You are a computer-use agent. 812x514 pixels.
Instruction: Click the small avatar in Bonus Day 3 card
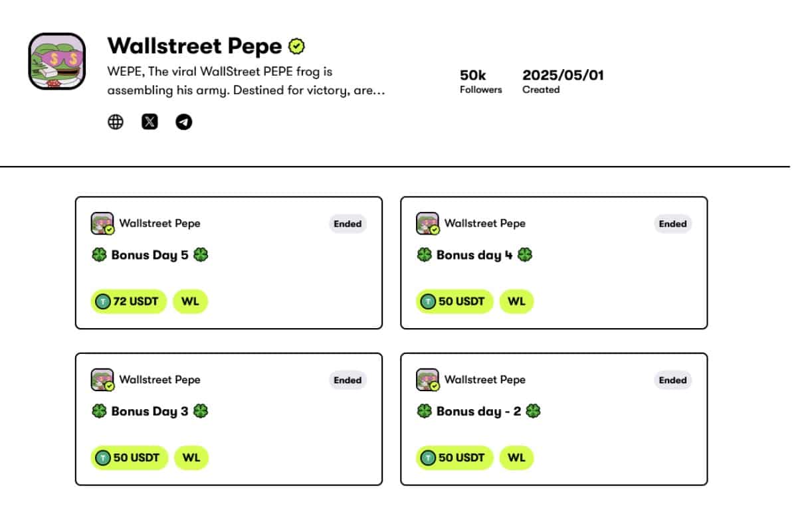pyautogui.click(x=102, y=380)
